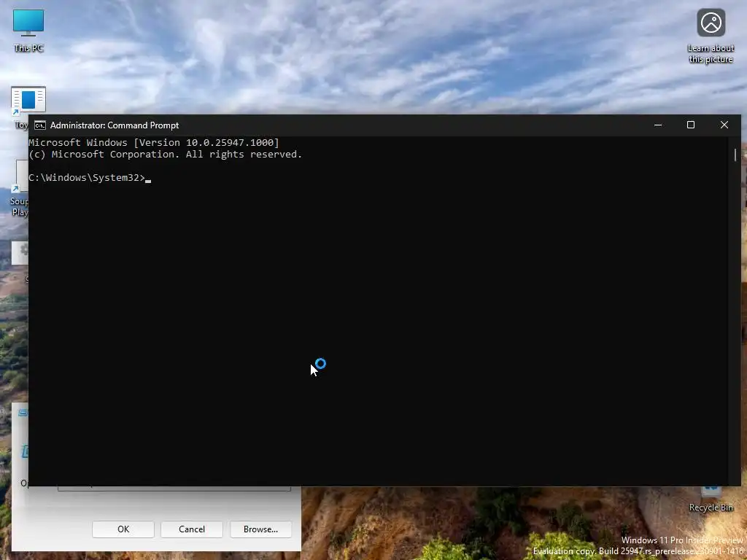Image resolution: width=747 pixels, height=560 pixels.
Task: Click the Microsoft Windows version text line
Action: click(154, 142)
